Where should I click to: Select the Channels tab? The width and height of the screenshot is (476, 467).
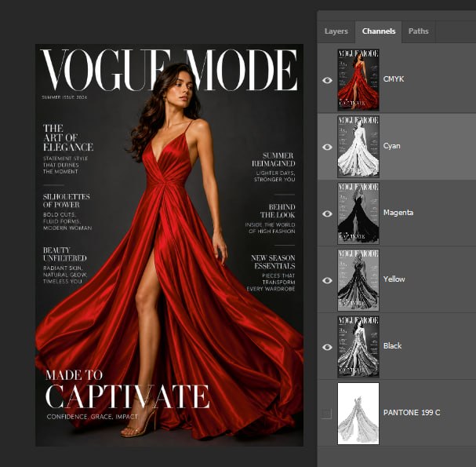(x=379, y=31)
